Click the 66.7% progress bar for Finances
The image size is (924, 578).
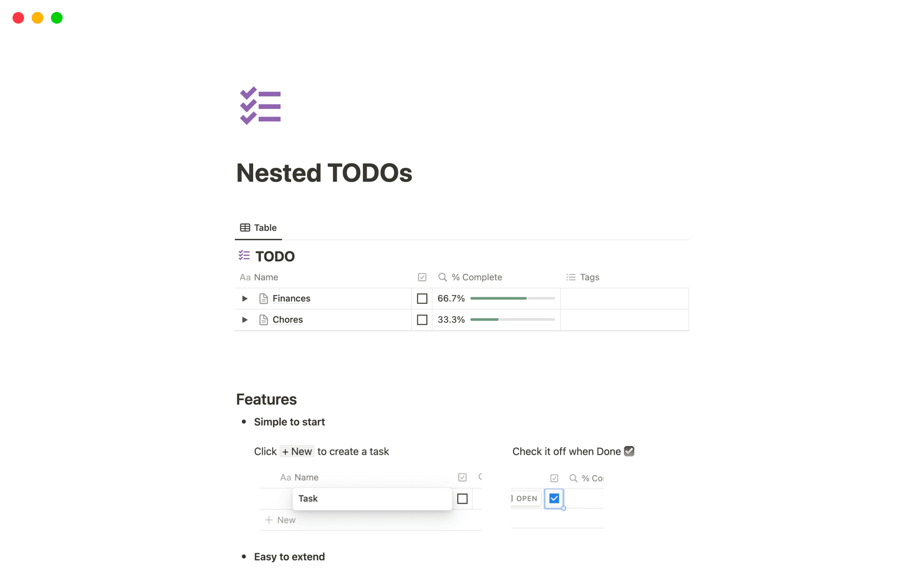pos(512,298)
